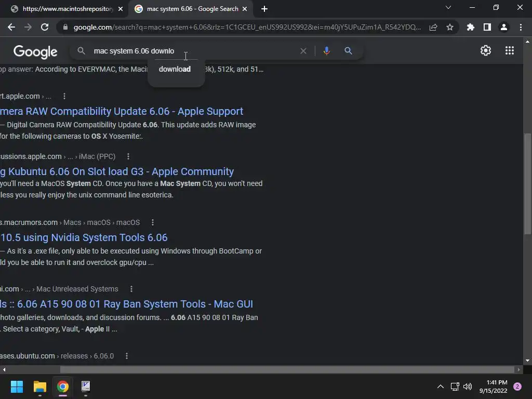Screen dimensions: 532x399
Task: Click the horizontal scroll right arrow
Action: [518, 369]
